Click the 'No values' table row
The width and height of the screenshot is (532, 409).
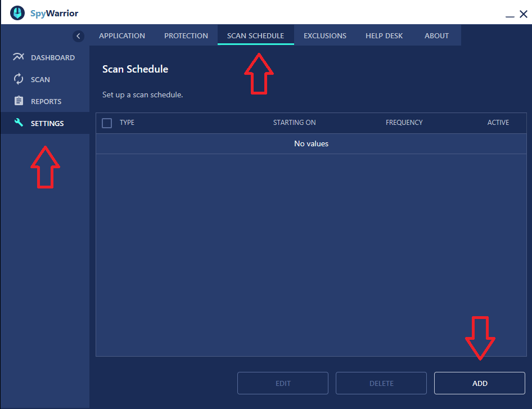point(311,143)
